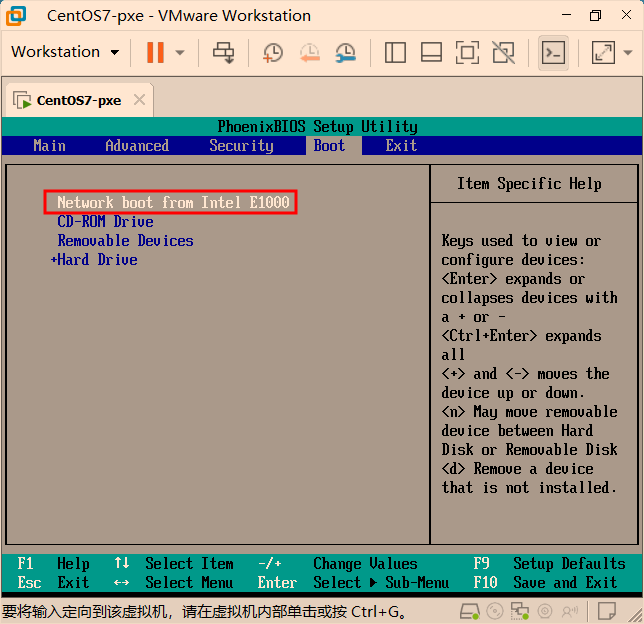644x624 pixels.
Task: Click Select Menu footer label
Action: [x=189, y=583]
